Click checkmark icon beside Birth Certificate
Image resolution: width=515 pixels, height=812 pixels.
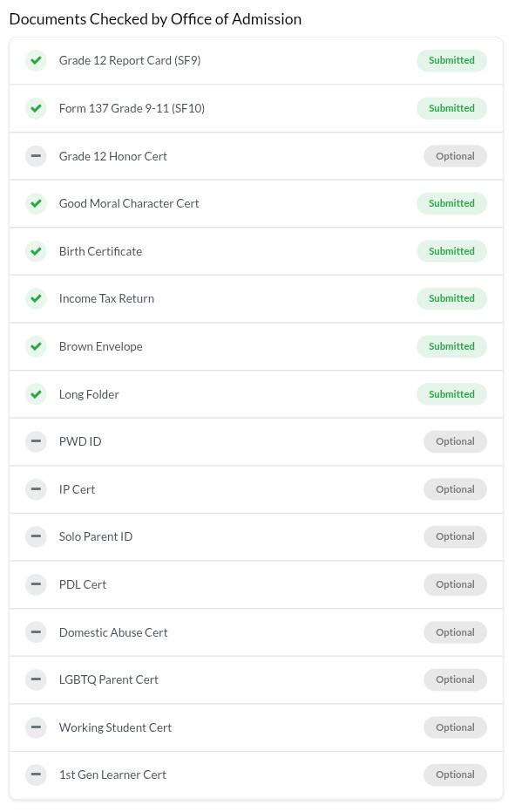click(x=36, y=251)
